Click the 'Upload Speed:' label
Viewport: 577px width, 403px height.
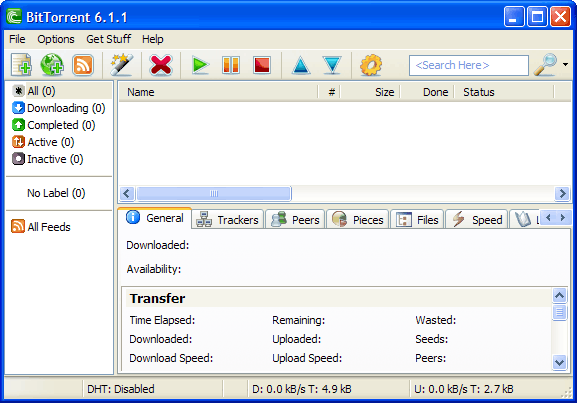307,358
